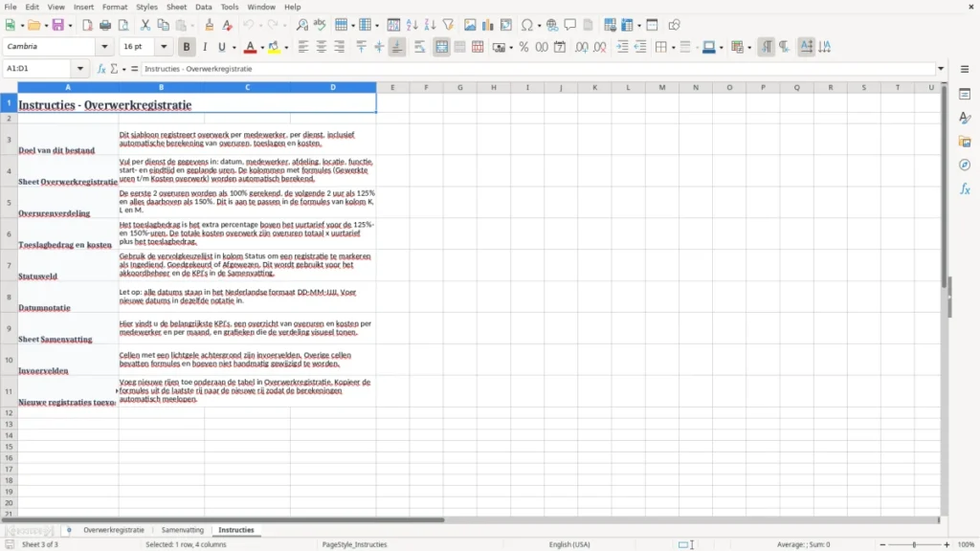Export directly as PDF icon
The width and height of the screenshot is (980, 551).
point(87,25)
